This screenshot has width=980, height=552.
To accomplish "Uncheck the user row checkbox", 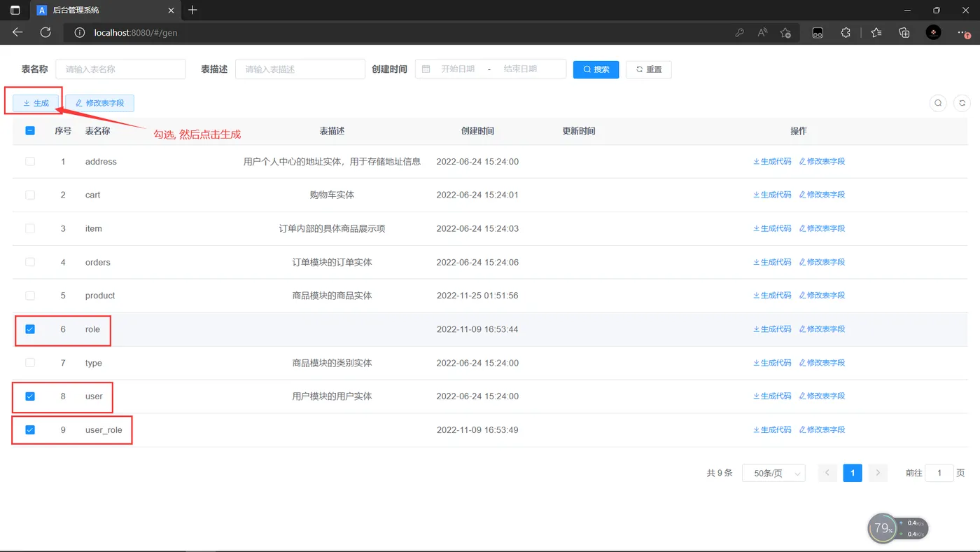I will 30,396.
